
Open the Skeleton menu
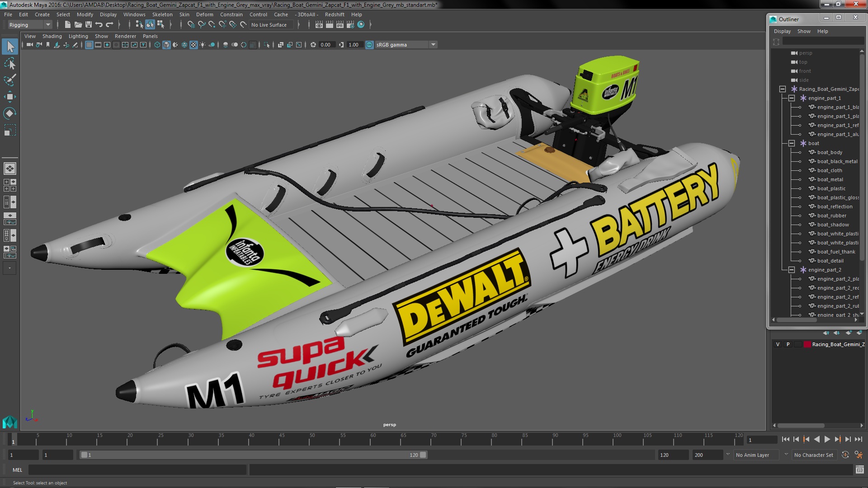pos(162,14)
